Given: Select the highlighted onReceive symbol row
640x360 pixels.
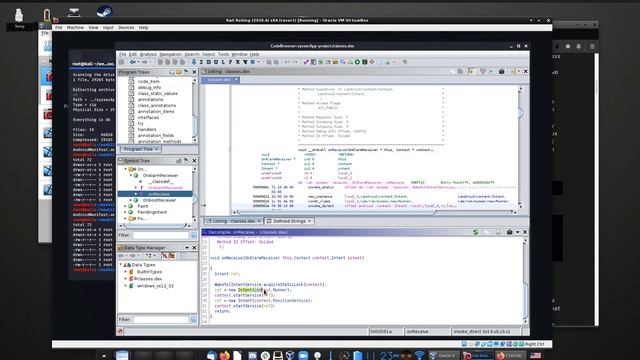Looking at the screenshot, I should (155, 194).
